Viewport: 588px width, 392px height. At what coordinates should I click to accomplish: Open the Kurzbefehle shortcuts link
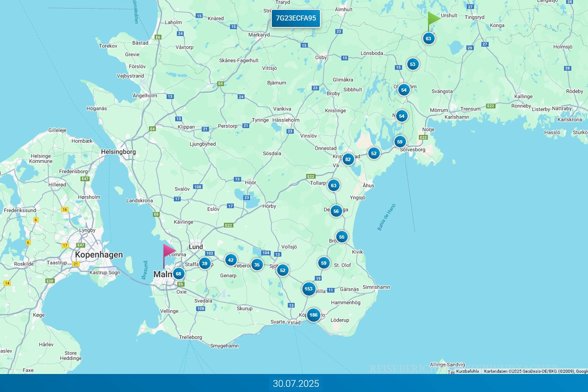(x=467, y=371)
